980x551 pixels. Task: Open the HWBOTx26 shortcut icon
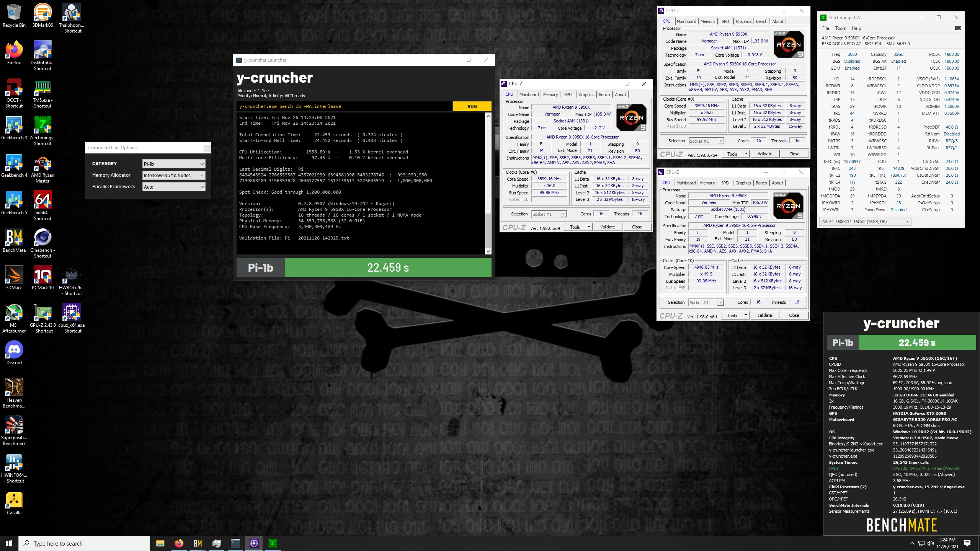pos(72,280)
